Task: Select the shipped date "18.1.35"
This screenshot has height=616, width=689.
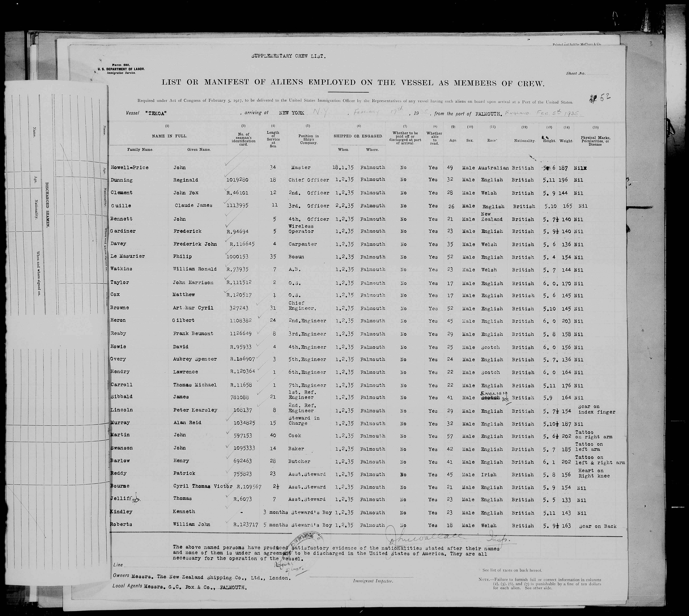Action: 343,167
